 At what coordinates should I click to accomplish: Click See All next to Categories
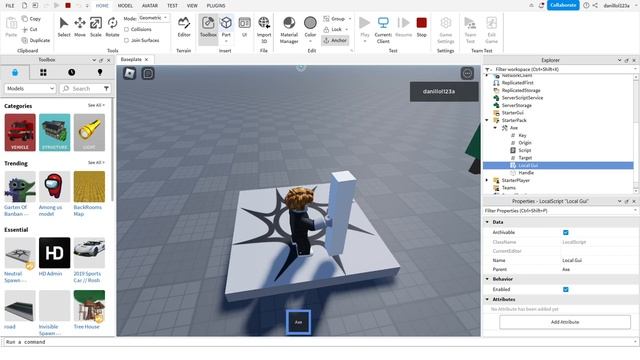click(96, 105)
